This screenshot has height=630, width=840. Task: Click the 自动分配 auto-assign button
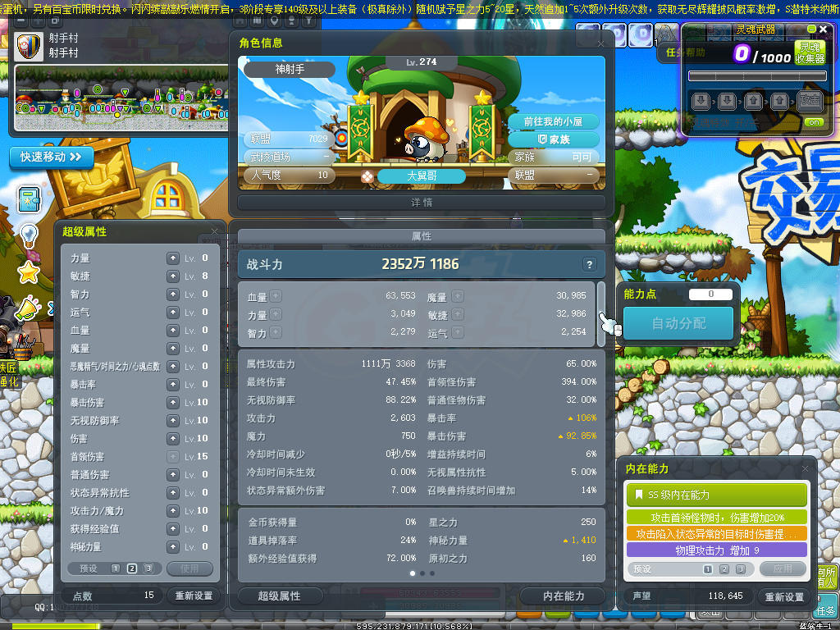pyautogui.click(x=678, y=323)
